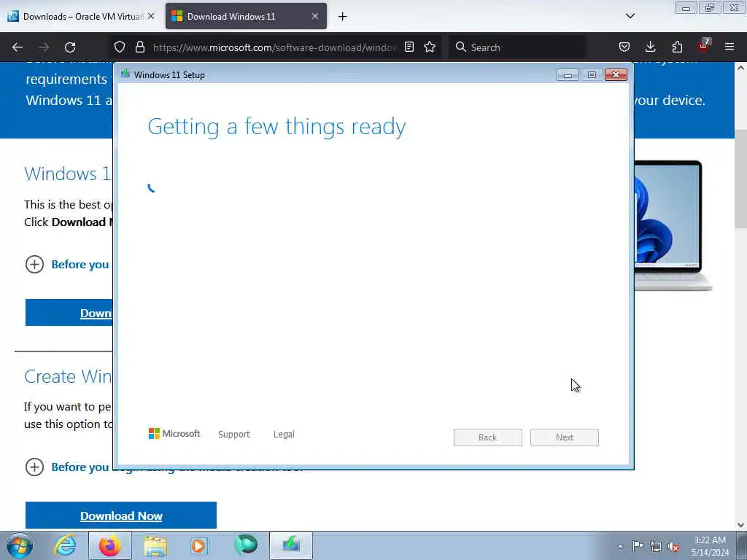
Task: Click the Firefox taskbar icon
Action: click(x=110, y=545)
